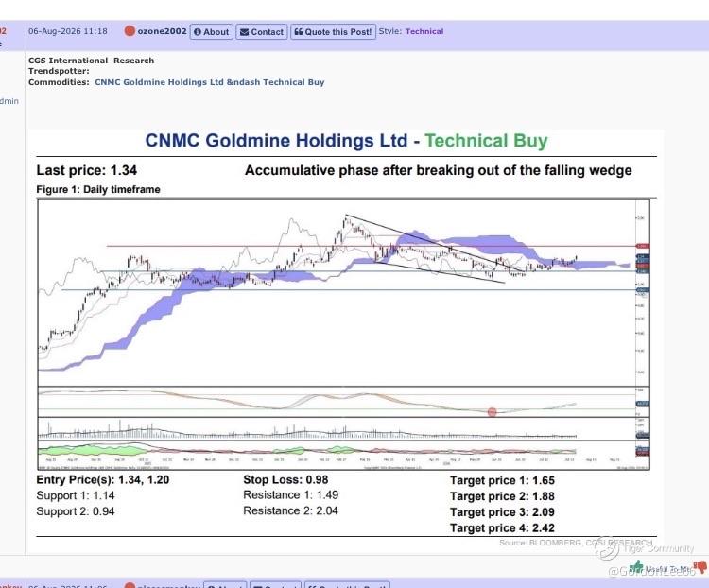Click the 'Target price 1: 1.65' text

[502, 480]
